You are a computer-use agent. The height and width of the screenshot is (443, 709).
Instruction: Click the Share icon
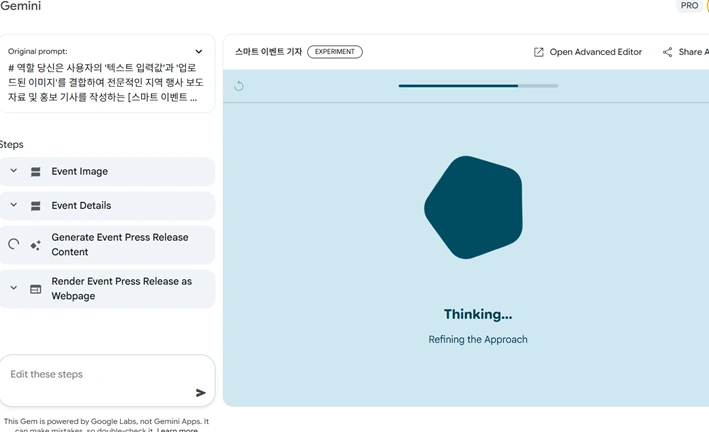tap(667, 52)
